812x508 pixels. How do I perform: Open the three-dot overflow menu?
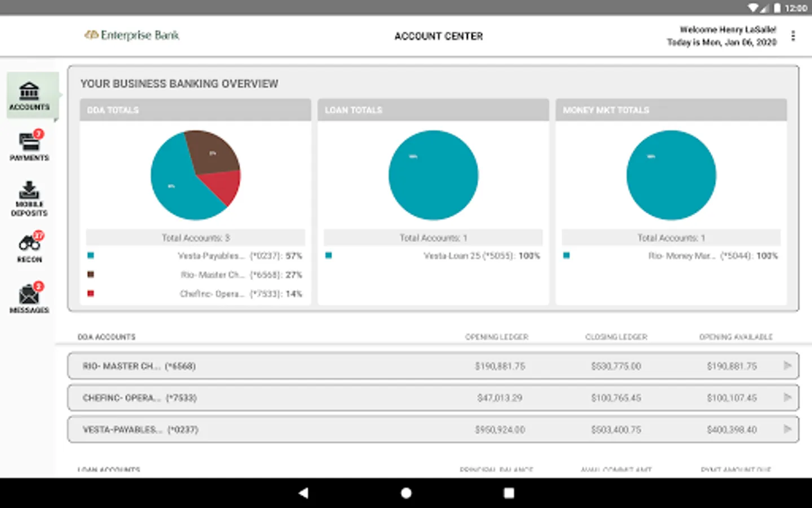[793, 36]
